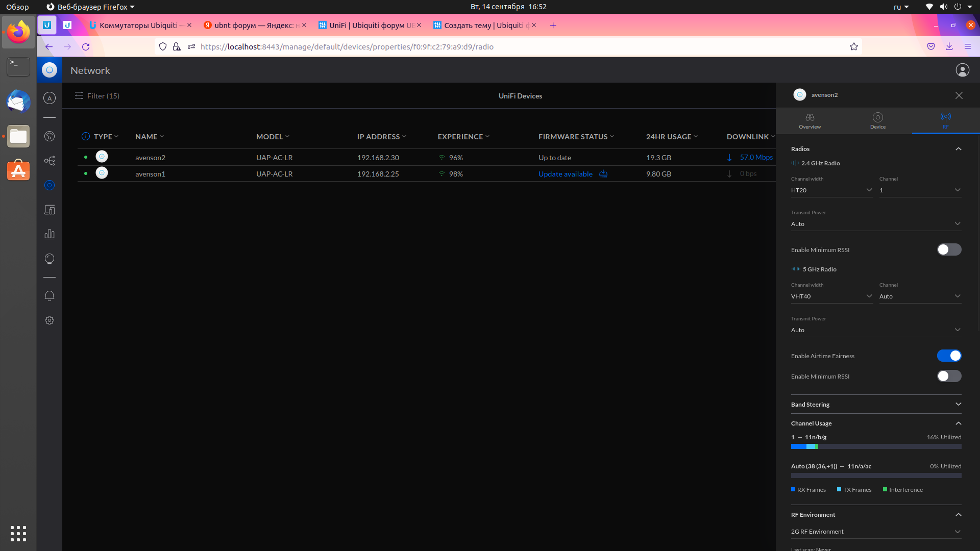Viewport: 980px width, 551px height.
Task: Switch to the RF tab
Action: 946,121
